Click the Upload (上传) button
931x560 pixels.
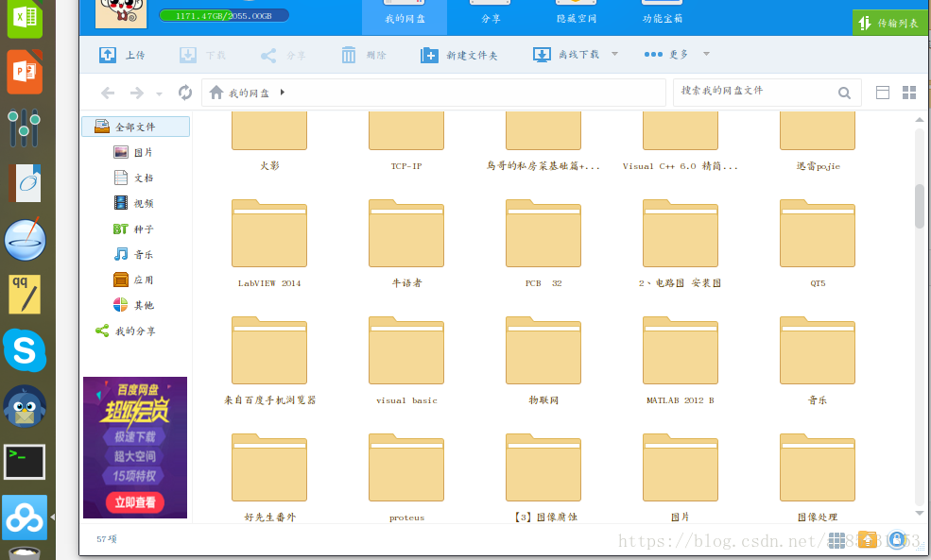click(x=122, y=55)
